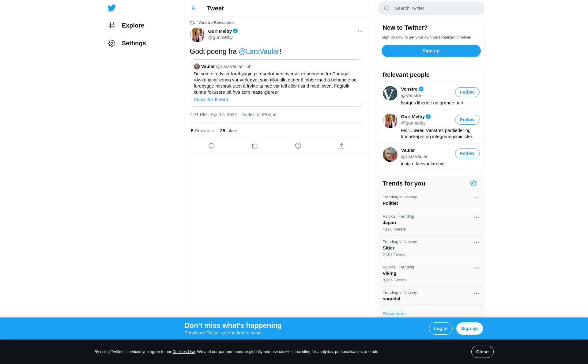
Task: Open more options for Politiet trend
Action: coord(477,198)
